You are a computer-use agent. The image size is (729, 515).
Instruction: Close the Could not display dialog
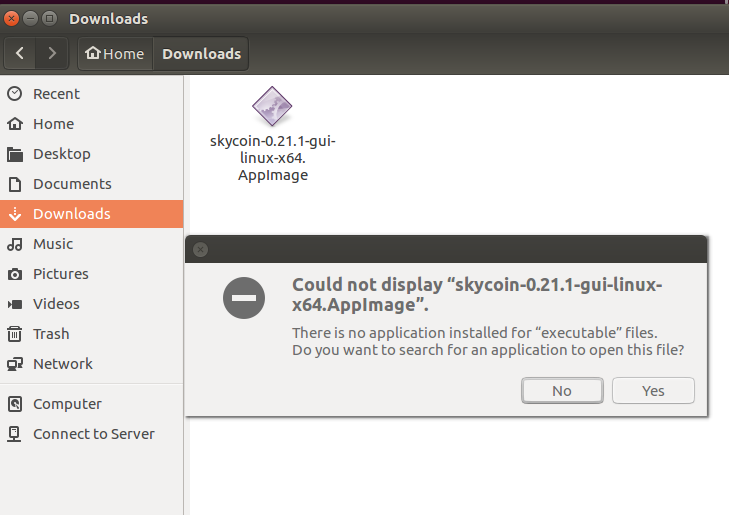[200, 250]
